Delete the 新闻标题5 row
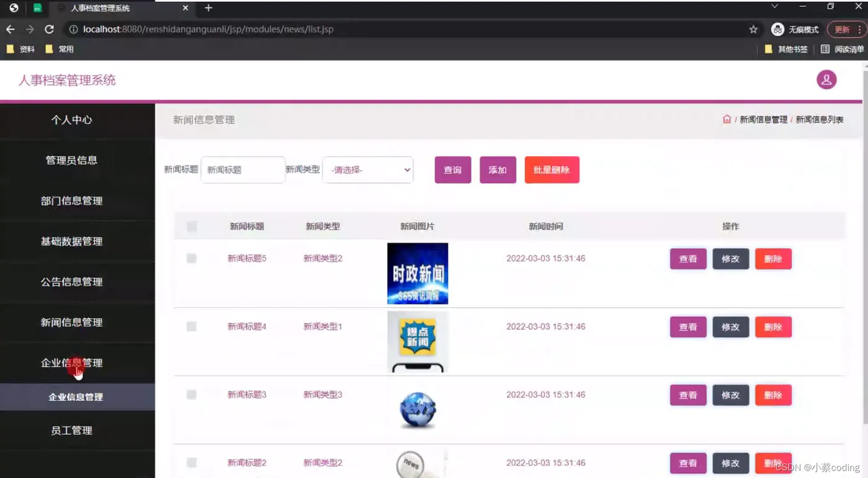 [773, 259]
